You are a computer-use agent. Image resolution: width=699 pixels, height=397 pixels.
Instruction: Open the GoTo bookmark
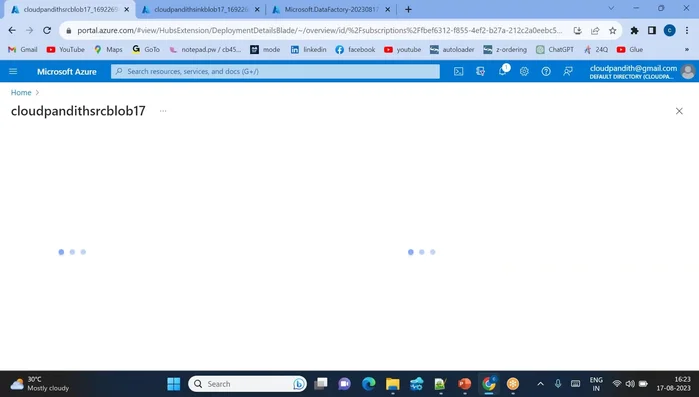click(x=146, y=49)
